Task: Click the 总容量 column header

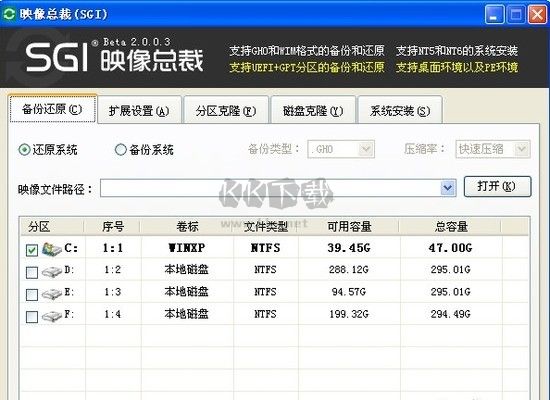Action: tap(451, 226)
